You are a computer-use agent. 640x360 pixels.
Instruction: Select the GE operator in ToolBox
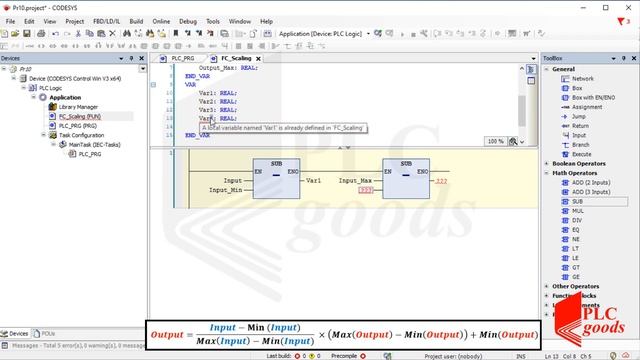571,277
